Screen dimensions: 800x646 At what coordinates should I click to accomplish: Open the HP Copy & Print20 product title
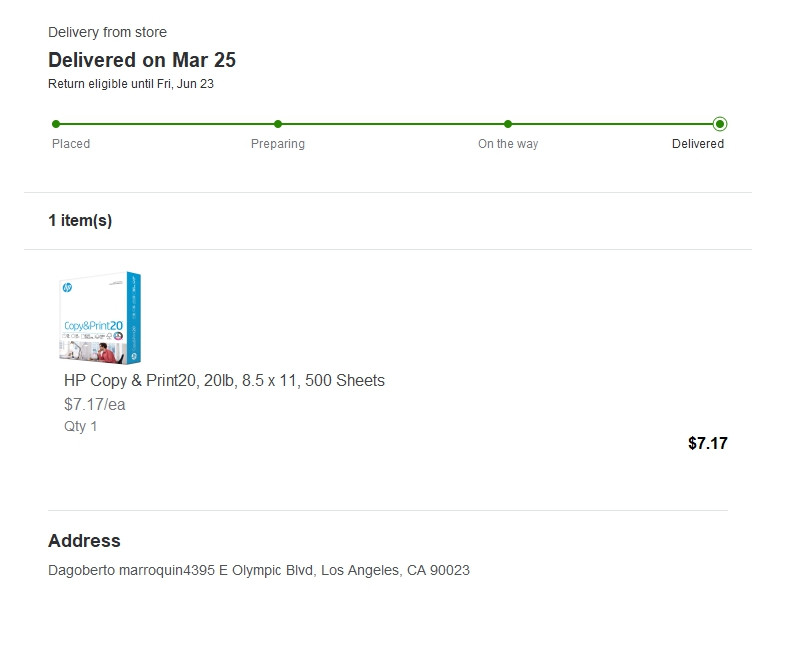[x=224, y=381]
